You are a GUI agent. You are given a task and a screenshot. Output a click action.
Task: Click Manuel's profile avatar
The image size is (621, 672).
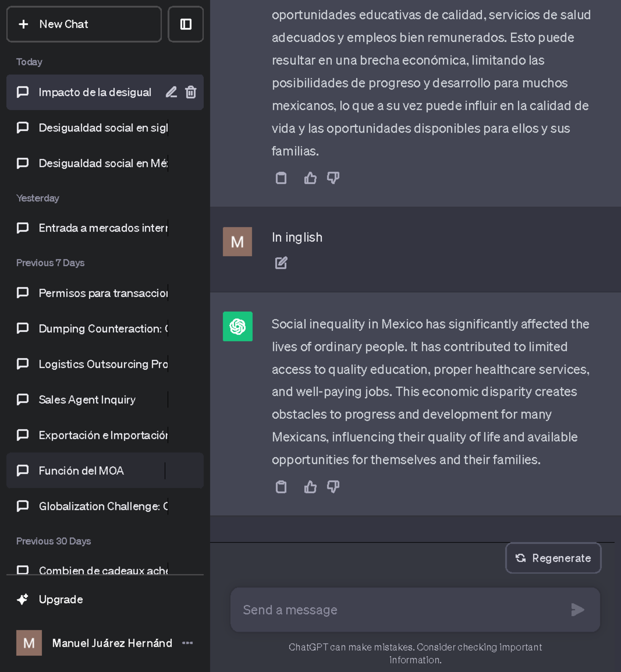tap(28, 643)
